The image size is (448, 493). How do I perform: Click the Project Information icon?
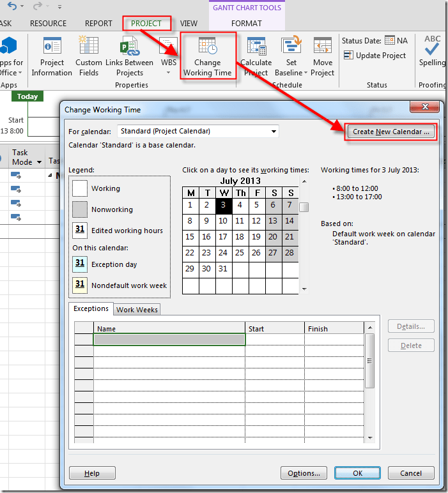[52, 47]
